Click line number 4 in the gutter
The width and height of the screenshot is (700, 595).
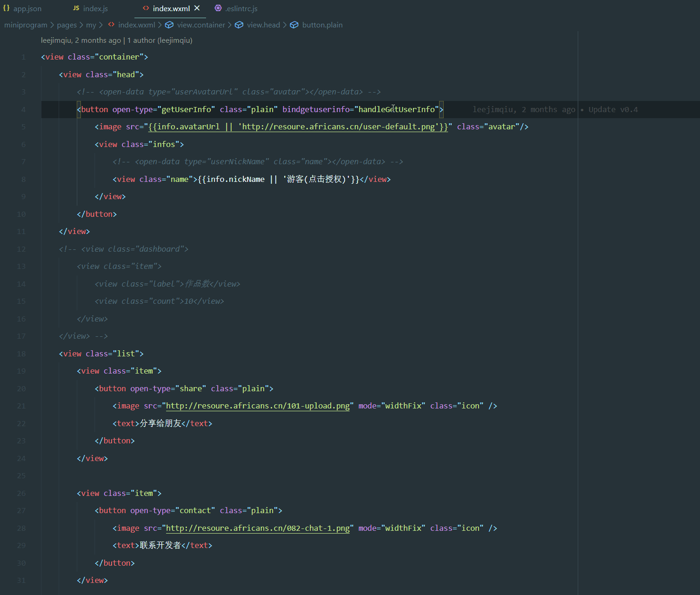pyautogui.click(x=23, y=110)
